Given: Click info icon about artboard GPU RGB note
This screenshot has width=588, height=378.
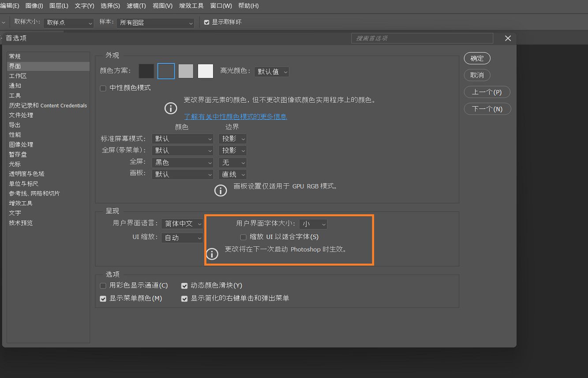Looking at the screenshot, I should (221, 190).
